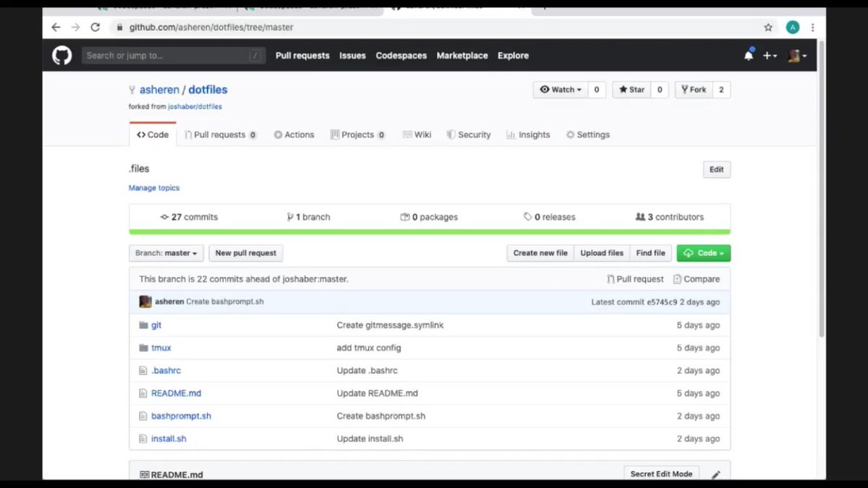
Task: Click Pull request link beside Compare
Action: point(635,279)
